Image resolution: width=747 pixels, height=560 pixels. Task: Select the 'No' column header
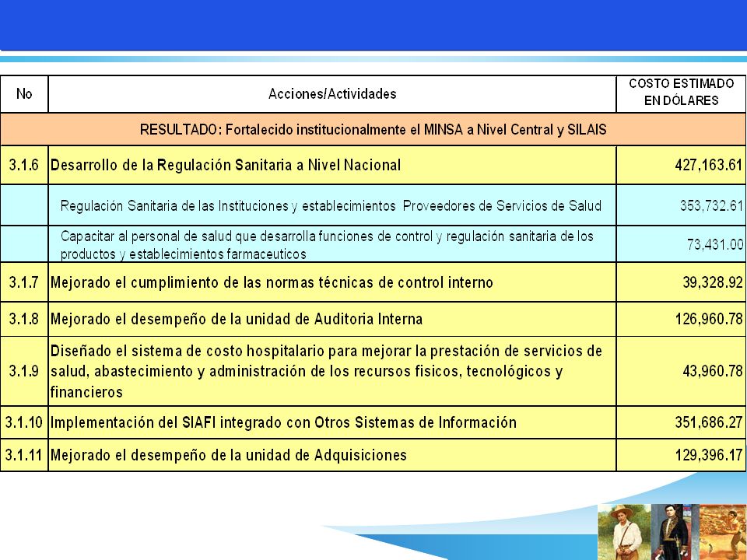(x=24, y=94)
